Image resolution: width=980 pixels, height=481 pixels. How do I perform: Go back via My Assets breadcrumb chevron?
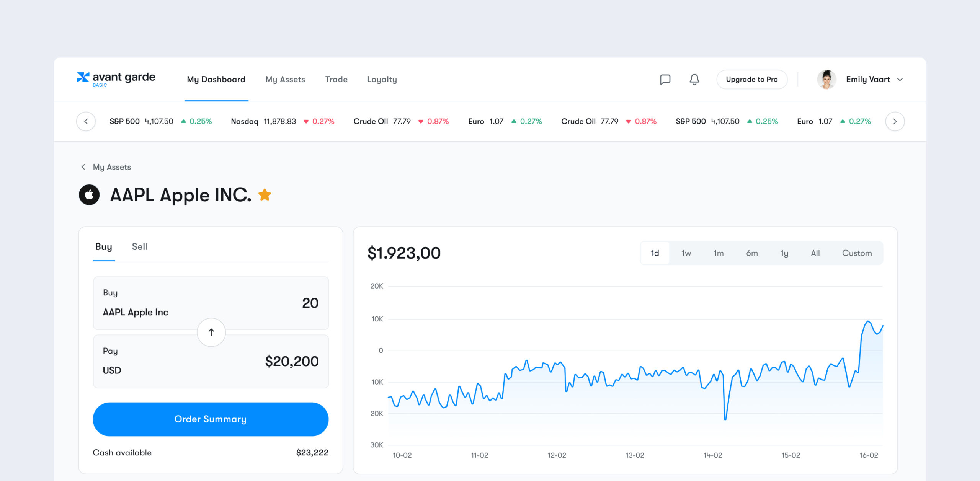pyautogui.click(x=83, y=167)
